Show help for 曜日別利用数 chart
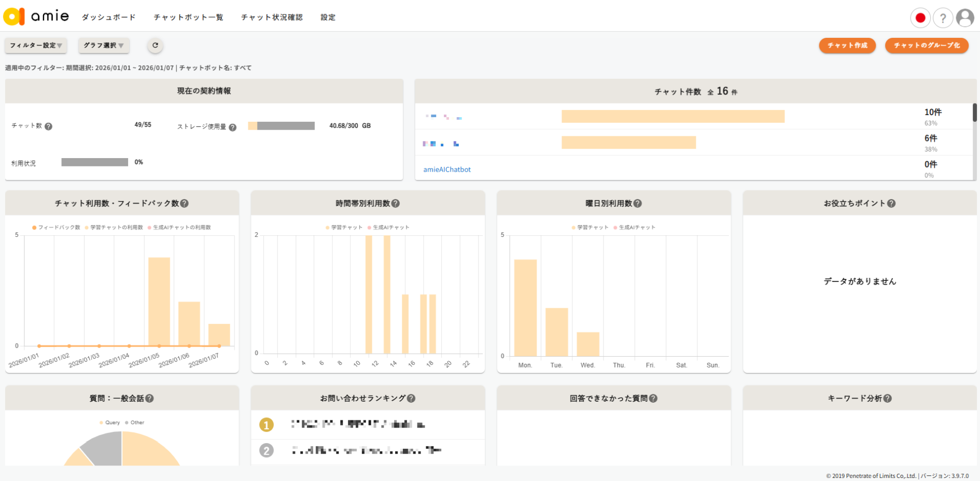Screen dimensions: 980x481 (x=638, y=204)
